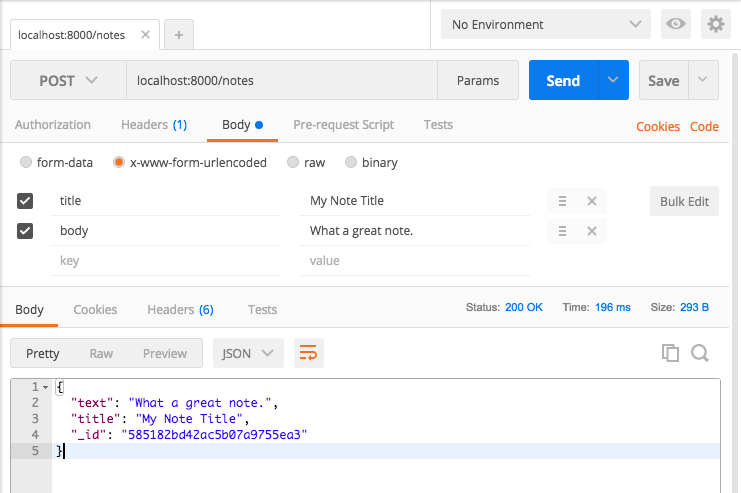Click the environment quick look eye icon
Screen dimensions: 741x493
tap(676, 24)
